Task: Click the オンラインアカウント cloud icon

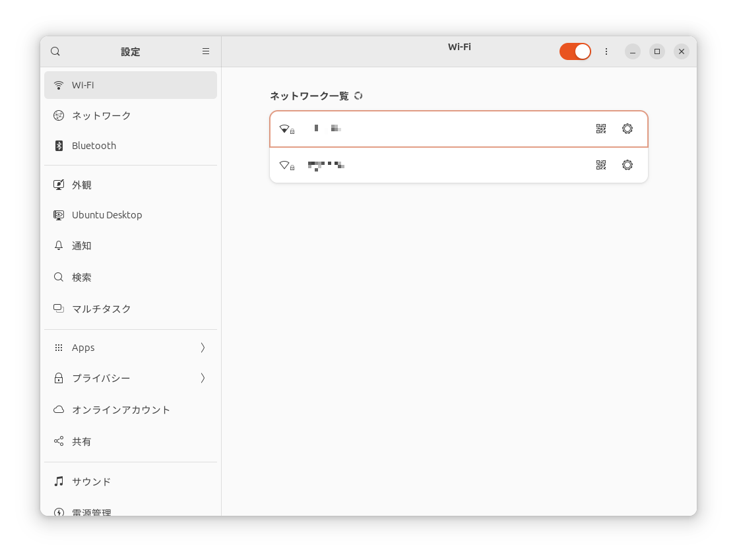Action: (59, 410)
